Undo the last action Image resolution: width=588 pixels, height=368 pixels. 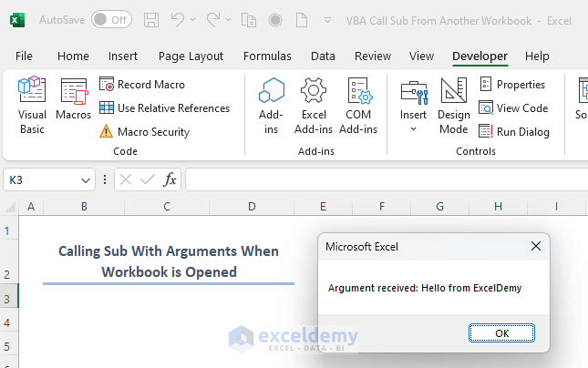[x=178, y=20]
